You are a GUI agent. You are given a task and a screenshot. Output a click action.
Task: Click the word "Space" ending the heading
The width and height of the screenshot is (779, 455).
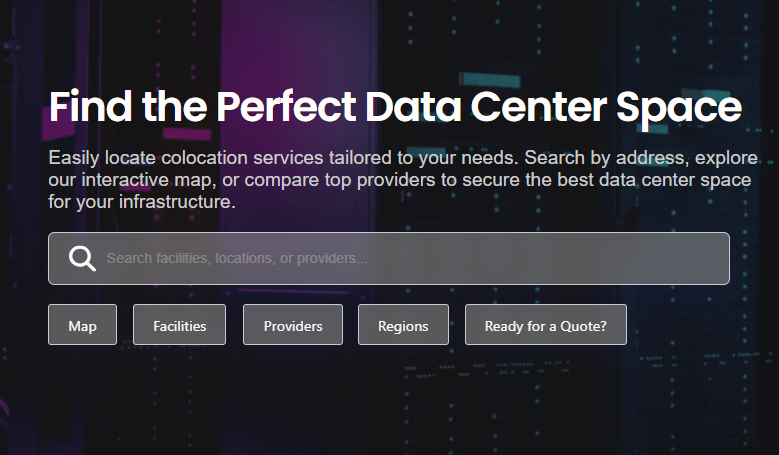pos(679,108)
